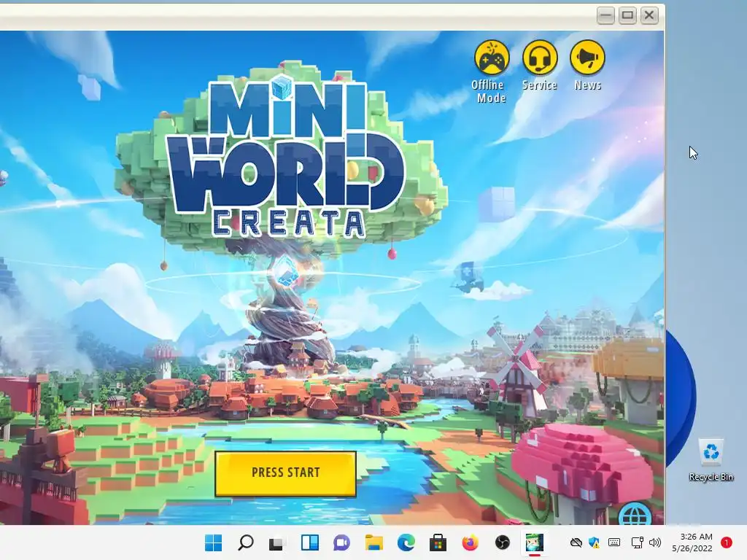Screen dimensions: 747x560
Task: Open the clock showing 3:26 AM
Action: (692, 542)
